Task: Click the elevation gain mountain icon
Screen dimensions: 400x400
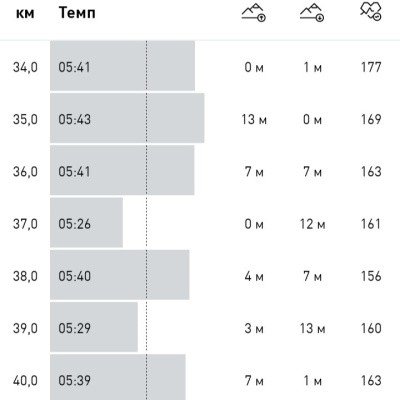Action: click(254, 13)
